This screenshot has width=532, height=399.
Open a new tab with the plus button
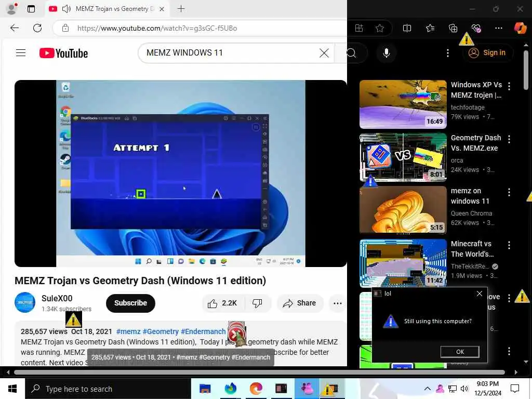[181, 9]
